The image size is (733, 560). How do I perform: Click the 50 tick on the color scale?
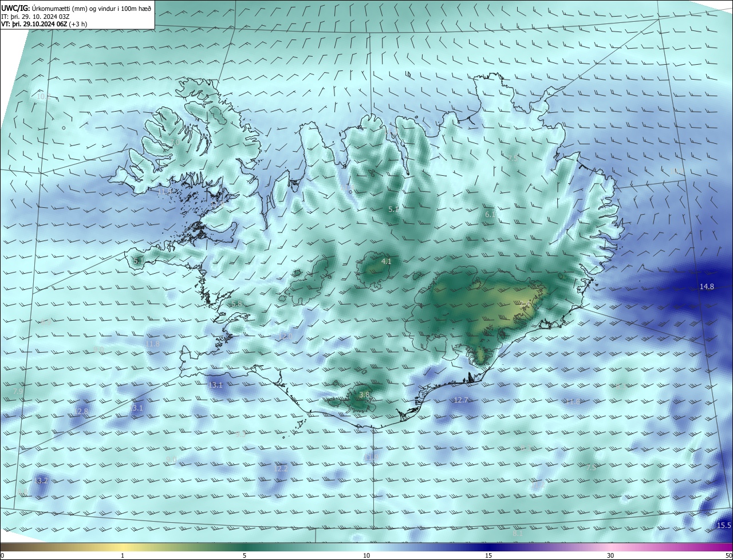[728, 555]
